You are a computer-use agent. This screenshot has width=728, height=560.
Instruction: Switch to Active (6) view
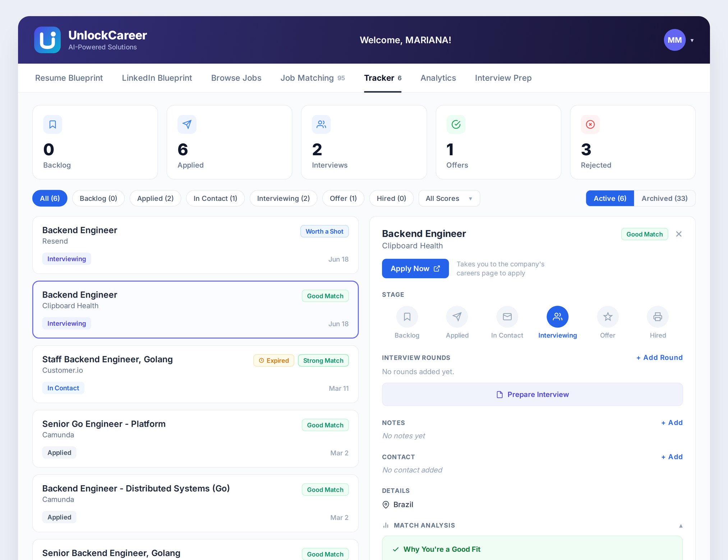coord(610,198)
